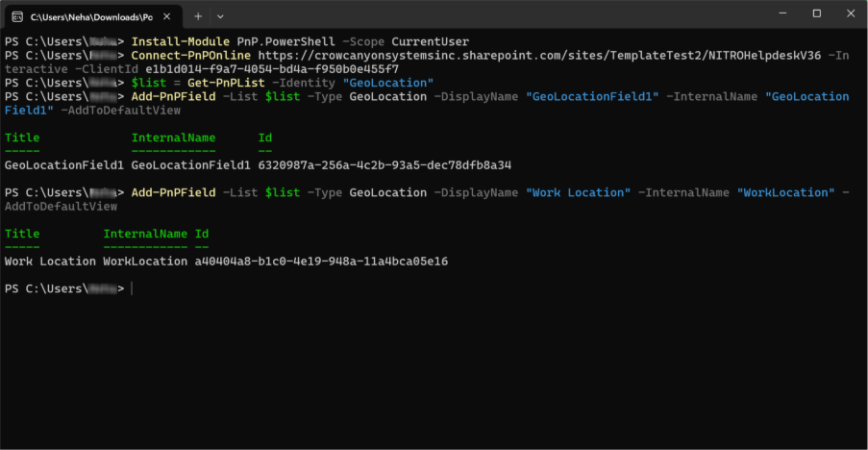The image size is (868, 450).
Task: Click the Connect-PnPOnline command
Action: point(185,56)
